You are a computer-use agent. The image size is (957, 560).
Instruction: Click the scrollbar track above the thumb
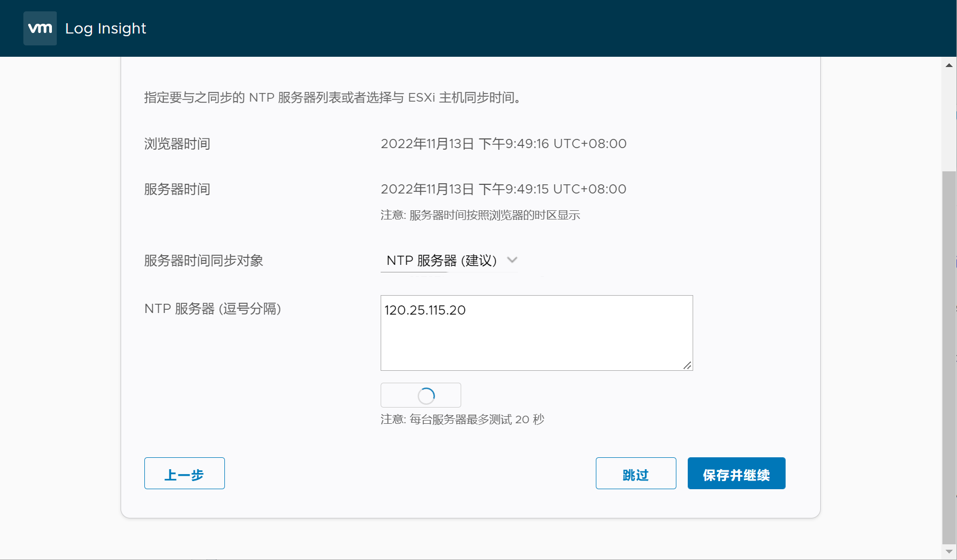tap(949, 119)
